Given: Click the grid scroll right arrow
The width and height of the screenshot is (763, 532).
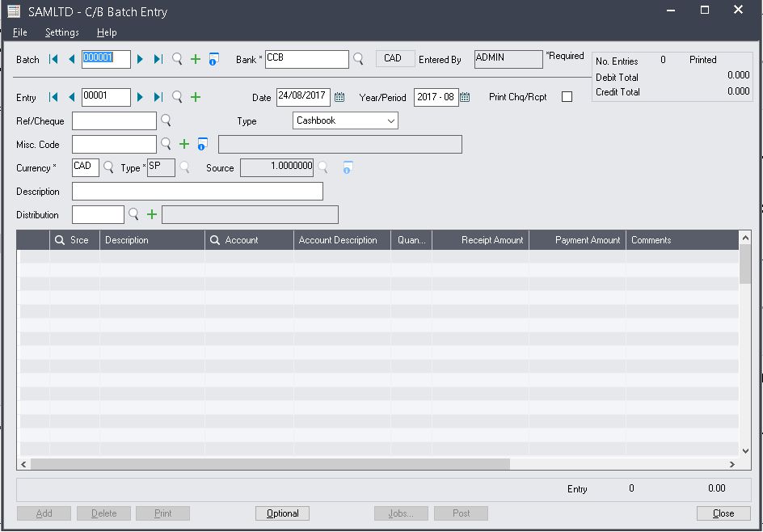Looking at the screenshot, I should (732, 464).
